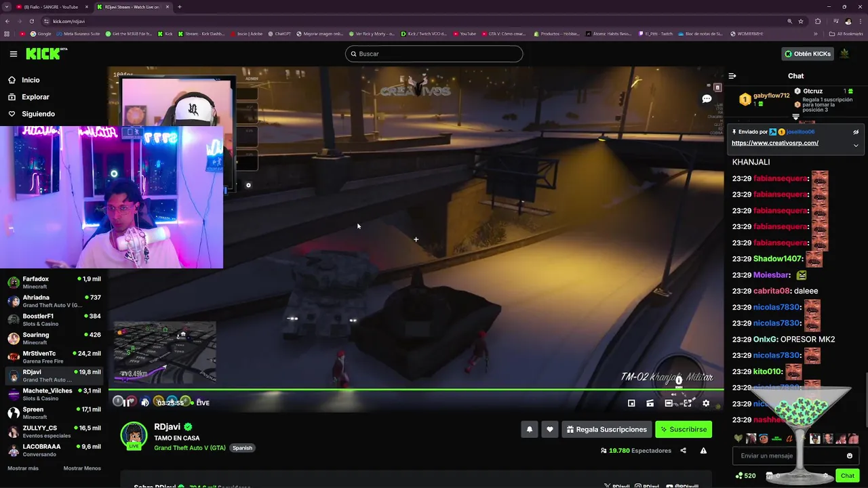This screenshot has width=868, height=488.
Task: Send message with green Chat button
Action: pos(847,476)
